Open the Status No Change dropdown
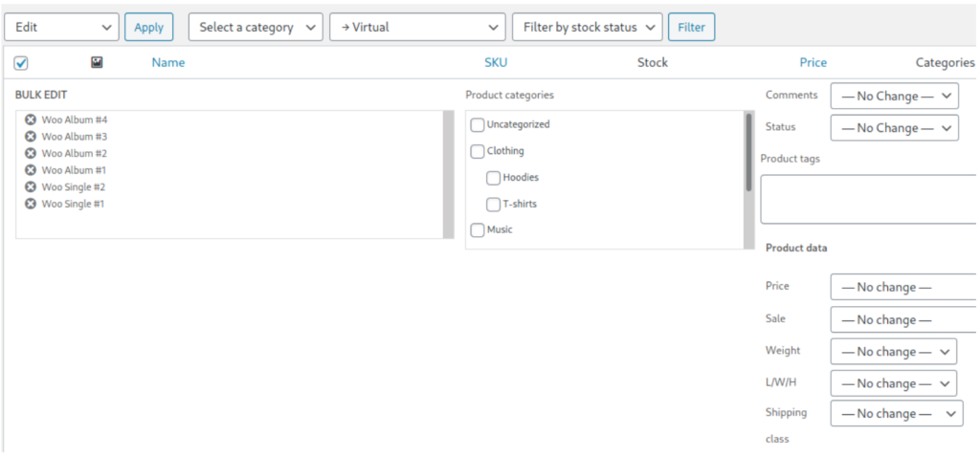Viewport: 980px width, 457px height. [x=895, y=128]
